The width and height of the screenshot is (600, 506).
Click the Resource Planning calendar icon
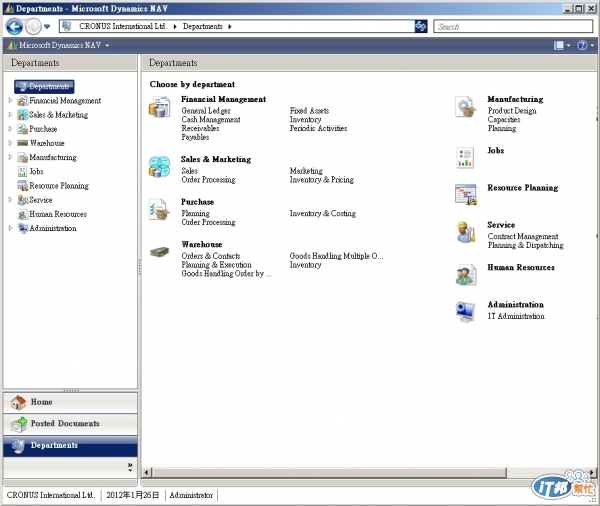point(466,194)
